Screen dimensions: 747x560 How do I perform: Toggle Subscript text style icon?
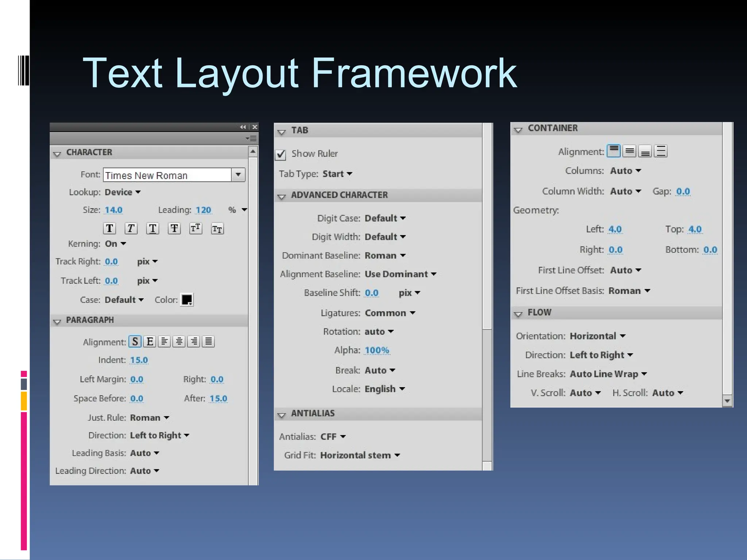coord(217,229)
